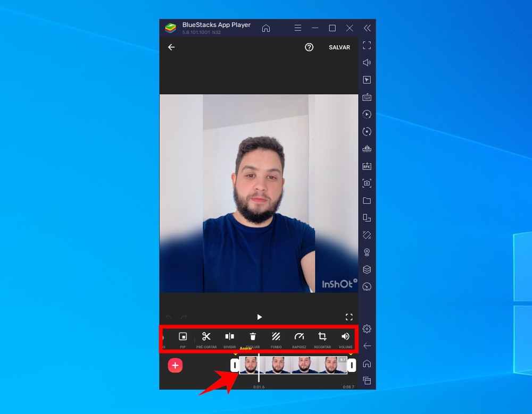Collapse the BlueStacks sidebar with the chevron
Image resolution: width=532 pixels, height=414 pixels.
(x=367, y=28)
